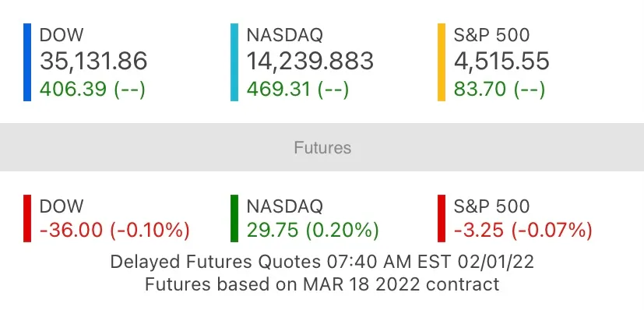Click the green NASDAQ futures indicator bar
This screenshot has width=644, height=310.
click(234, 218)
